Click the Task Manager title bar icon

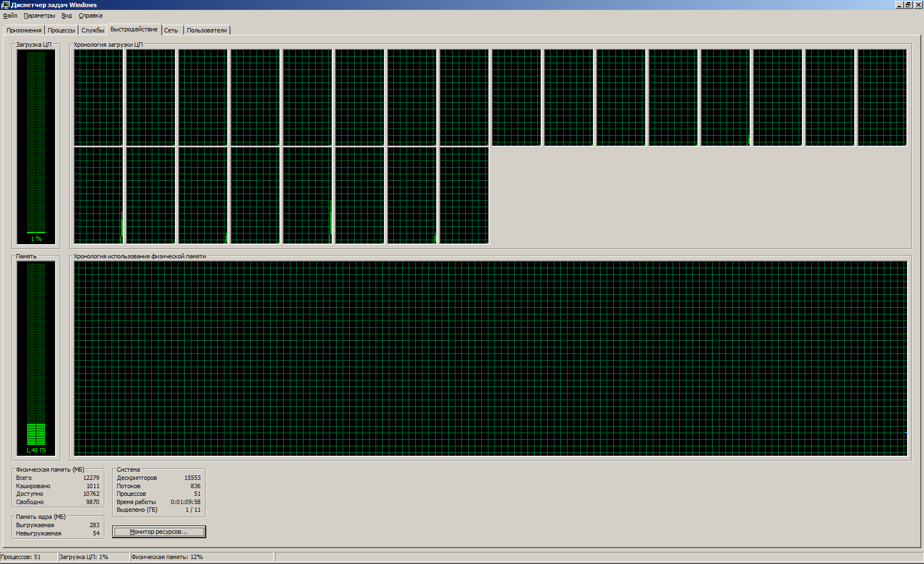point(5,5)
